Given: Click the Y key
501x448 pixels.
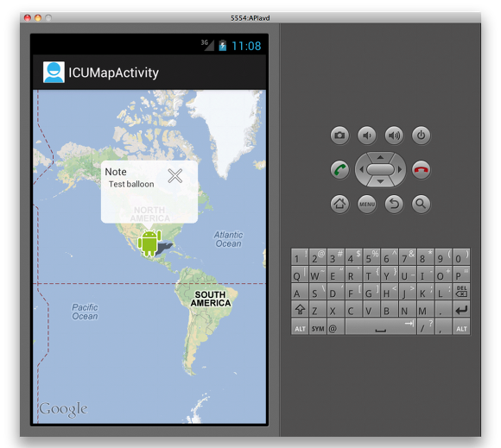Looking at the screenshot, I should 390,274.
